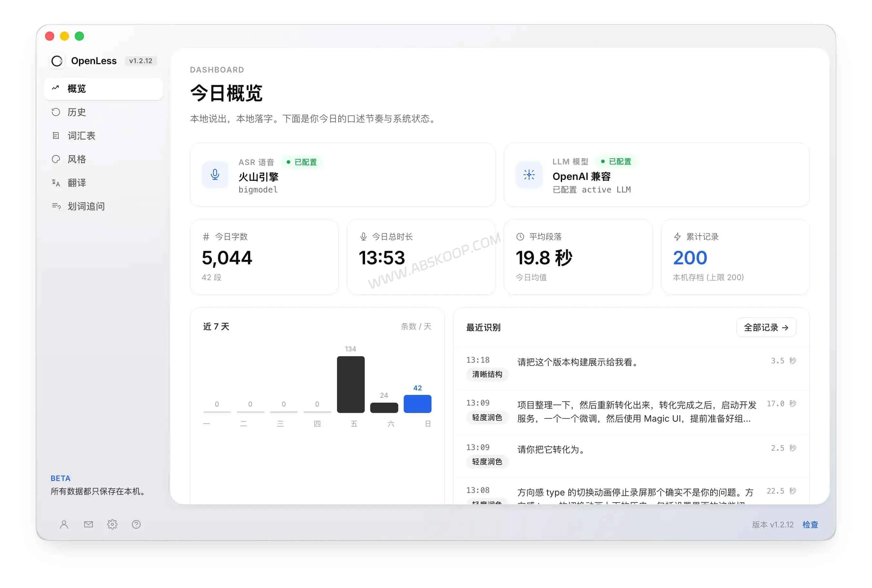
Task: Click the bigmodel ASR model text
Action: coord(258,190)
